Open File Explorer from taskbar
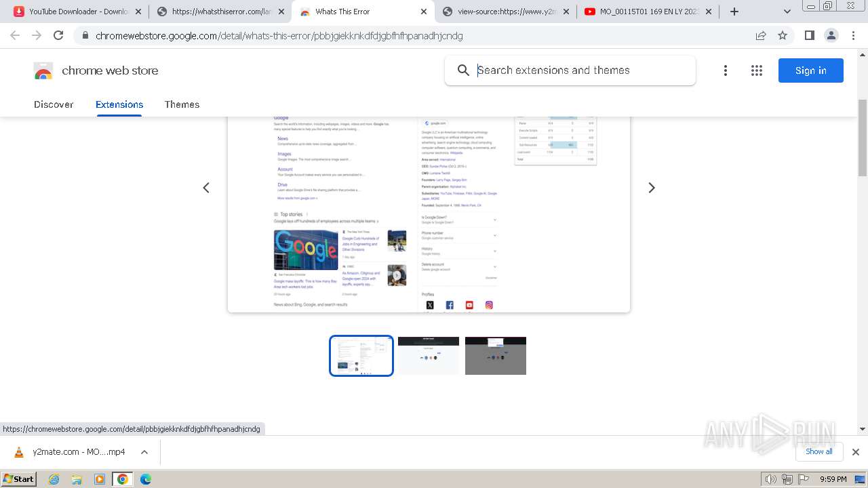868x488 pixels. click(x=77, y=479)
